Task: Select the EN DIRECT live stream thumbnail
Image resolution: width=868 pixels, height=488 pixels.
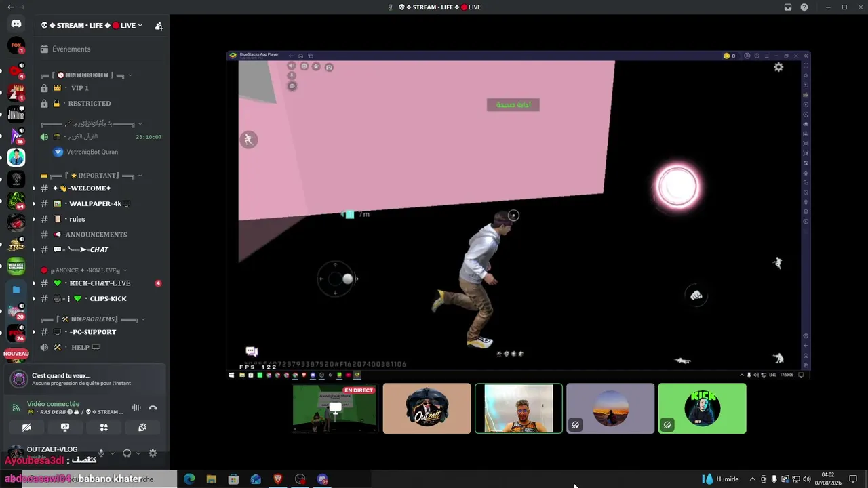Action: (x=334, y=408)
